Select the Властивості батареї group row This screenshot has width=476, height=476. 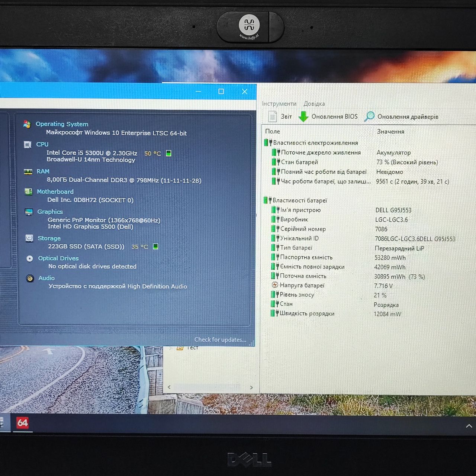tap(295, 200)
